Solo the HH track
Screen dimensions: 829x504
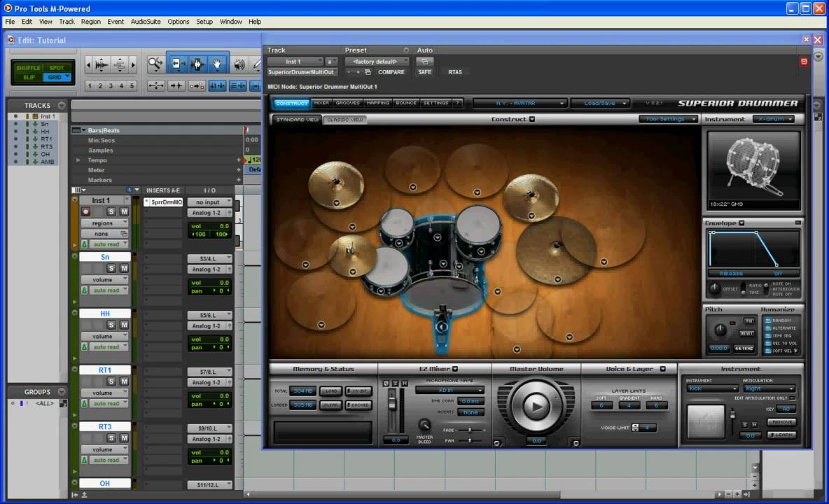[x=111, y=325]
